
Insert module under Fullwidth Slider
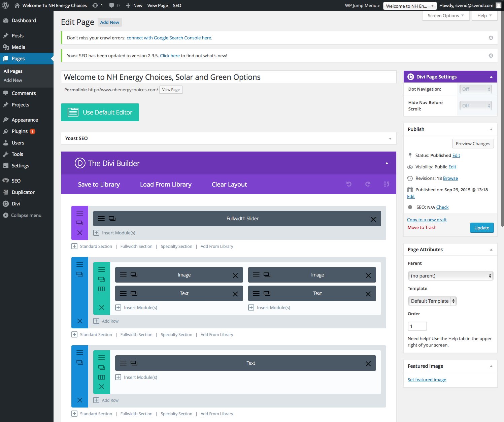(x=114, y=233)
